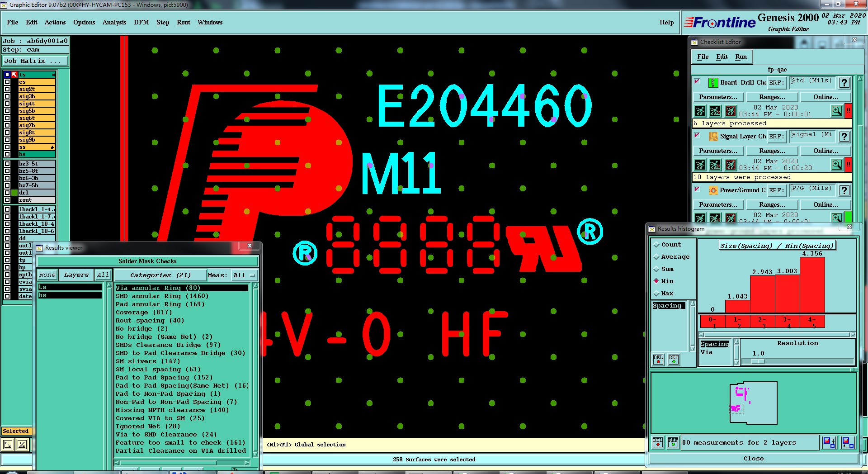Open the Actions menu

tap(55, 22)
